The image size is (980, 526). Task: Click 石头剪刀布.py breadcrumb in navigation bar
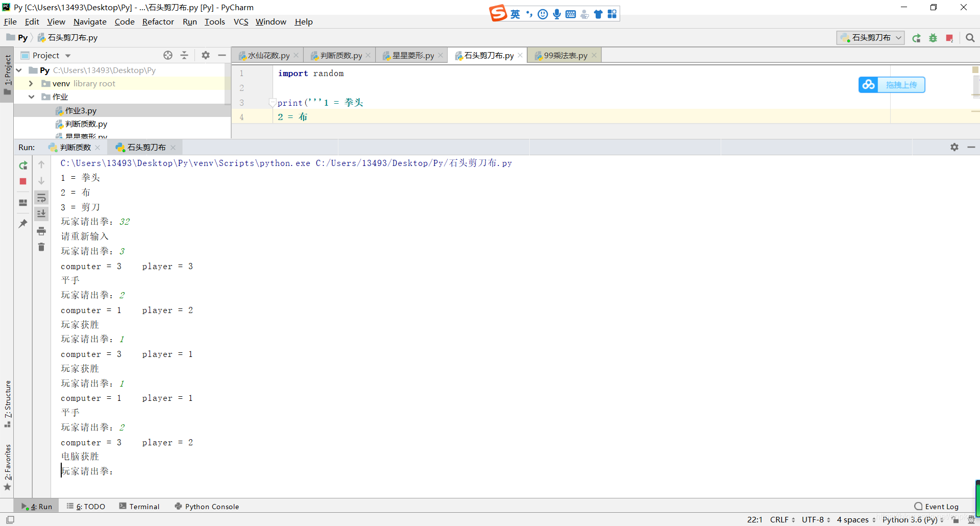tap(67, 38)
